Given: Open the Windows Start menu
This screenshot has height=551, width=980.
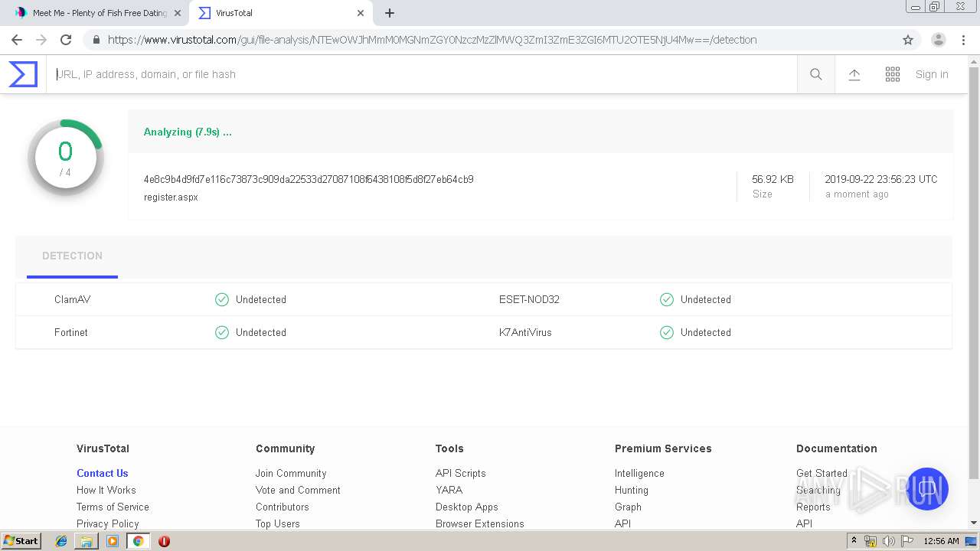Looking at the screenshot, I should [21, 540].
